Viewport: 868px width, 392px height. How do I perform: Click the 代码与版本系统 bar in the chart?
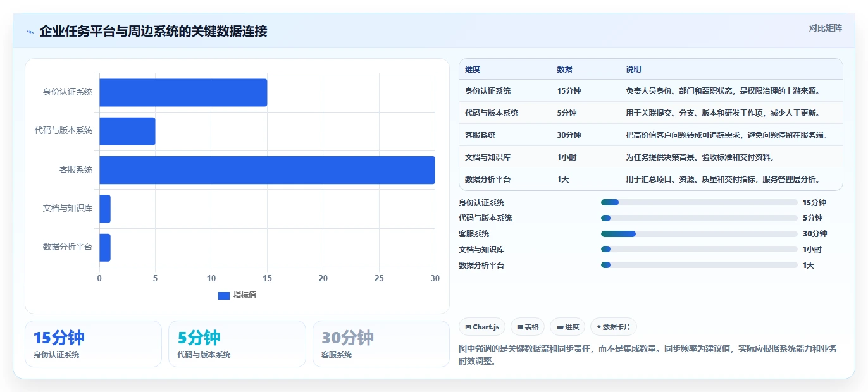[x=127, y=131]
